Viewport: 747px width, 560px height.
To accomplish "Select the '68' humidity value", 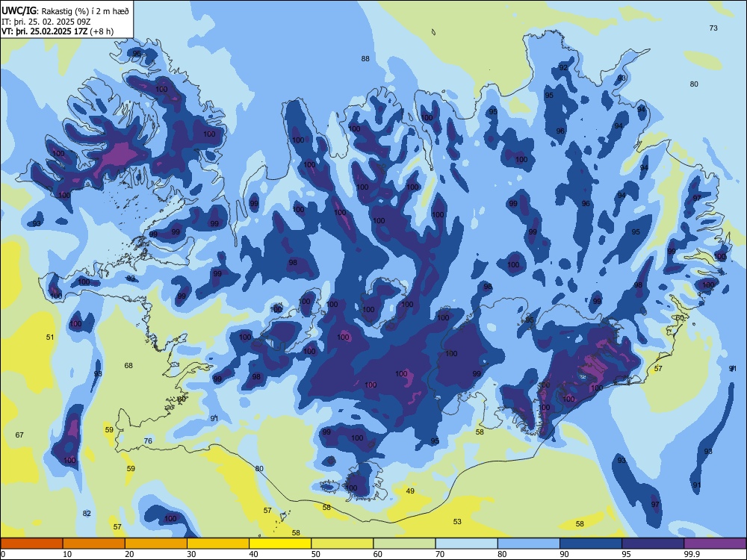I will pyautogui.click(x=128, y=366).
